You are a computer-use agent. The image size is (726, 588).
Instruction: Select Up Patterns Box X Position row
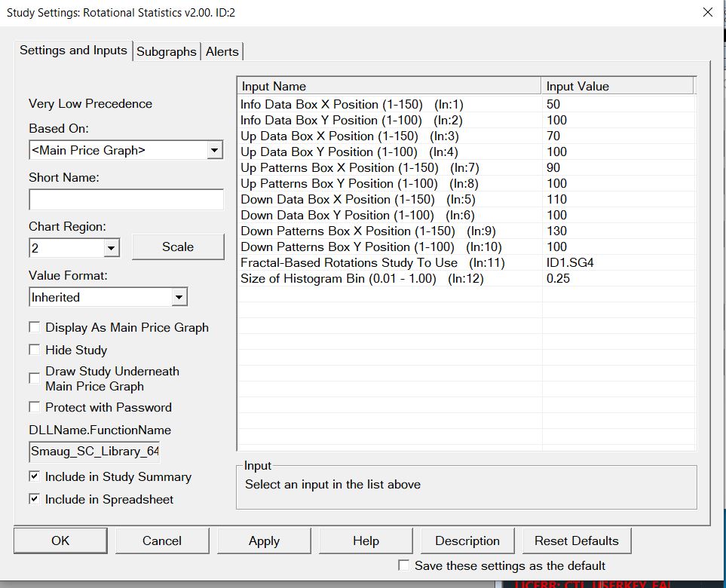(466, 167)
